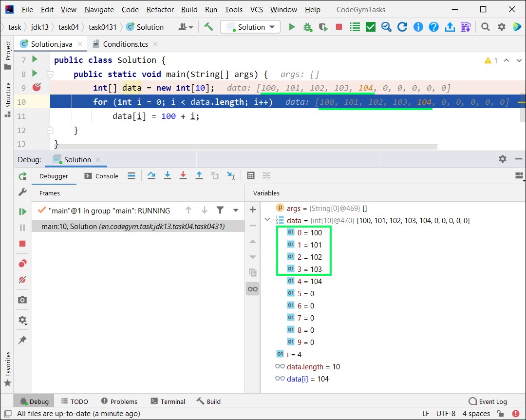Screen dimensions: 526x420
Task: Open the Terminal tool window tab
Action: (168, 401)
